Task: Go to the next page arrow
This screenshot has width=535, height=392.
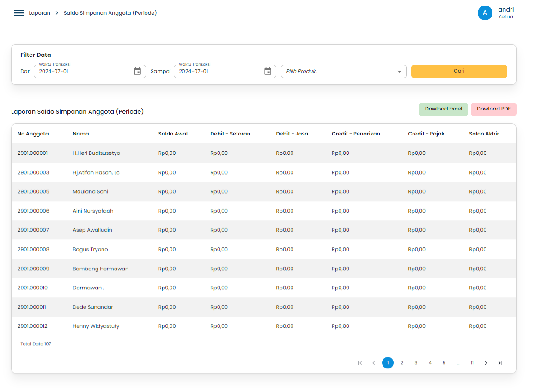Action: click(486, 363)
